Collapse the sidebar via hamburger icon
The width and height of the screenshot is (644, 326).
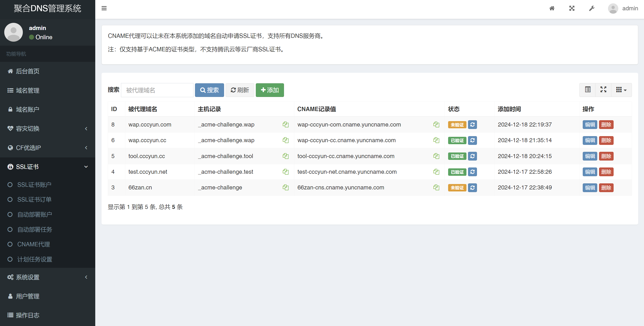click(104, 8)
